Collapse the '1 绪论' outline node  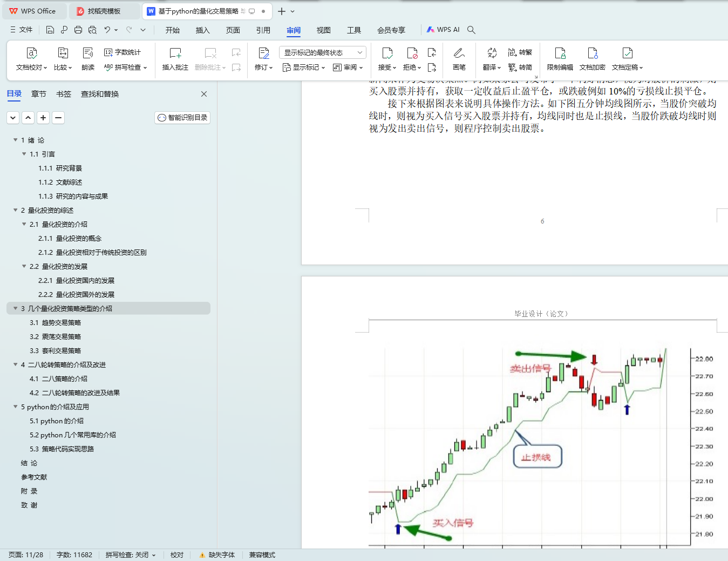15,140
